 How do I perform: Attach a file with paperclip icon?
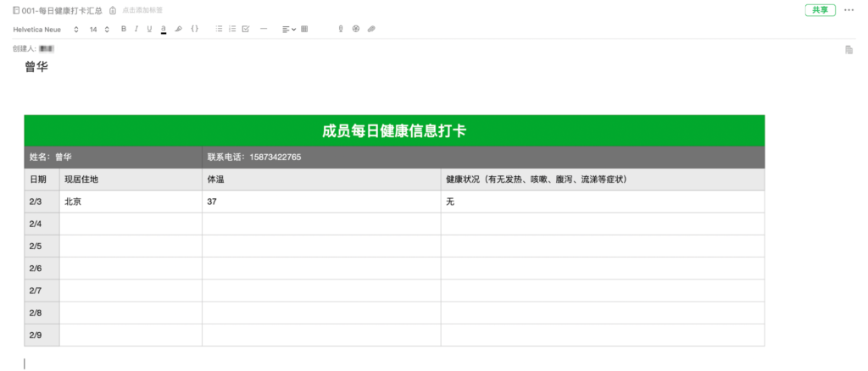(371, 29)
